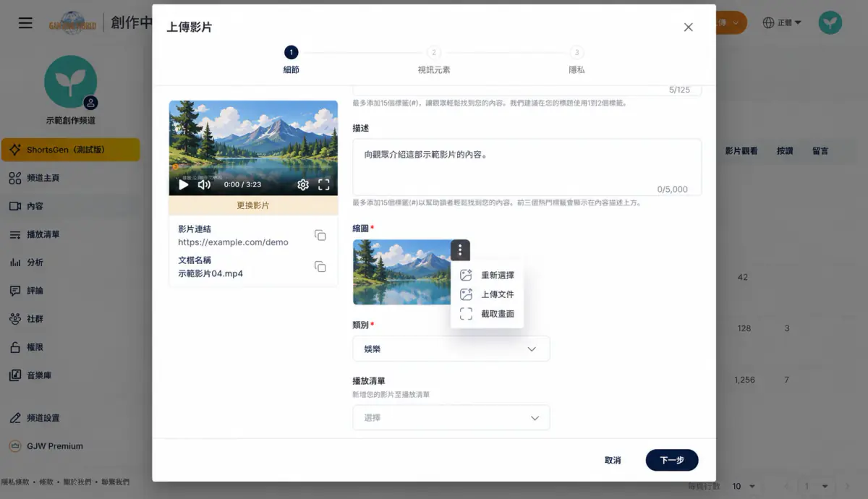
Task: Select step 1 細節
Action: 291,60
